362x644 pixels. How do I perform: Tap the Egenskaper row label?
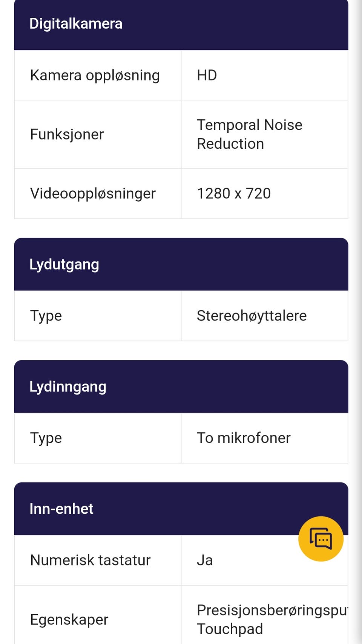tap(69, 619)
